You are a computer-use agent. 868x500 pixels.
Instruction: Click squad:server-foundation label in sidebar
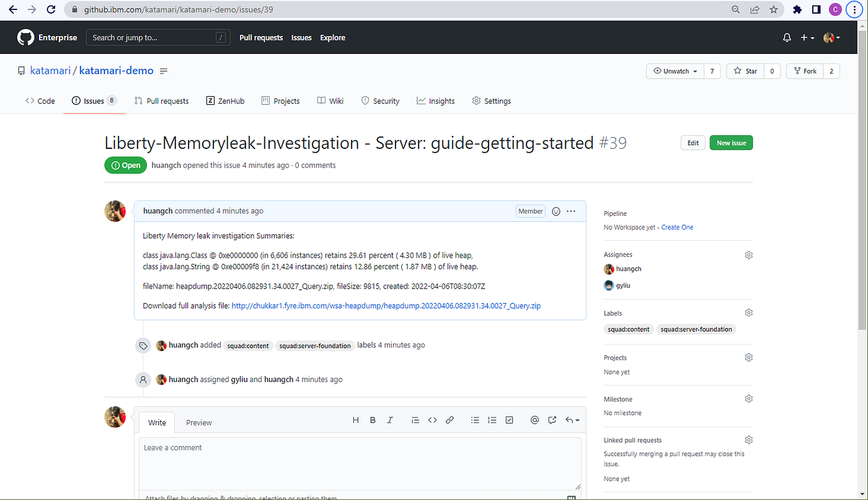[x=696, y=329]
